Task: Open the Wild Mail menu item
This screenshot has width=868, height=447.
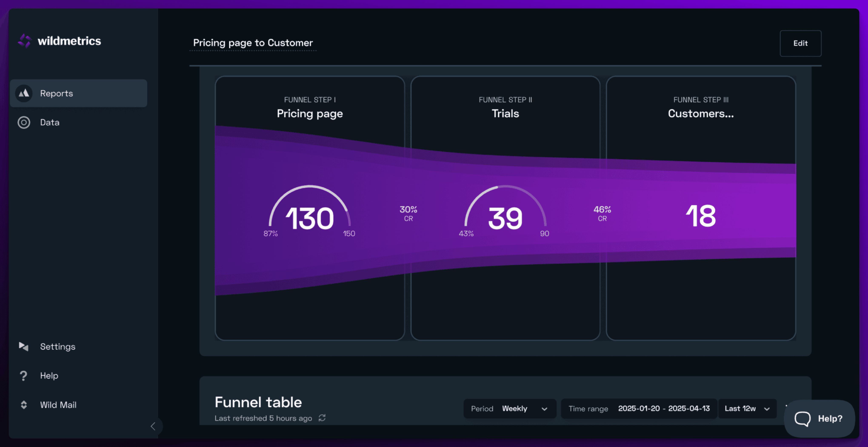Action: (58, 404)
